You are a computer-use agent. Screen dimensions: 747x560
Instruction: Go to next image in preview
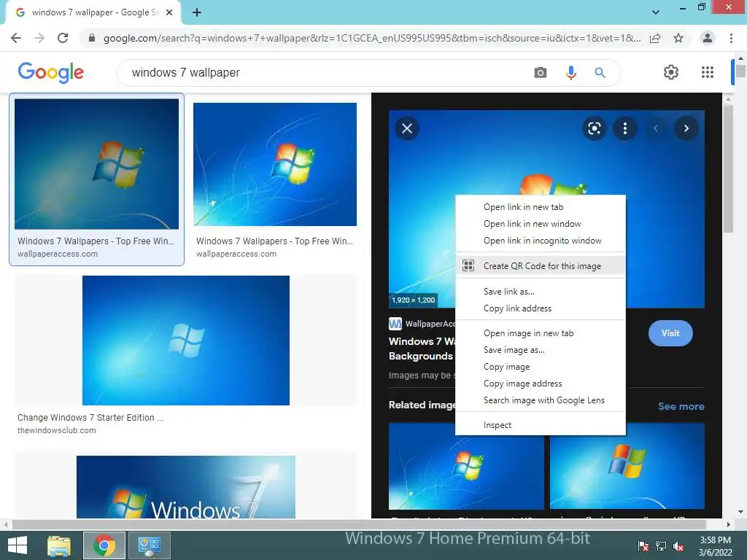686,128
